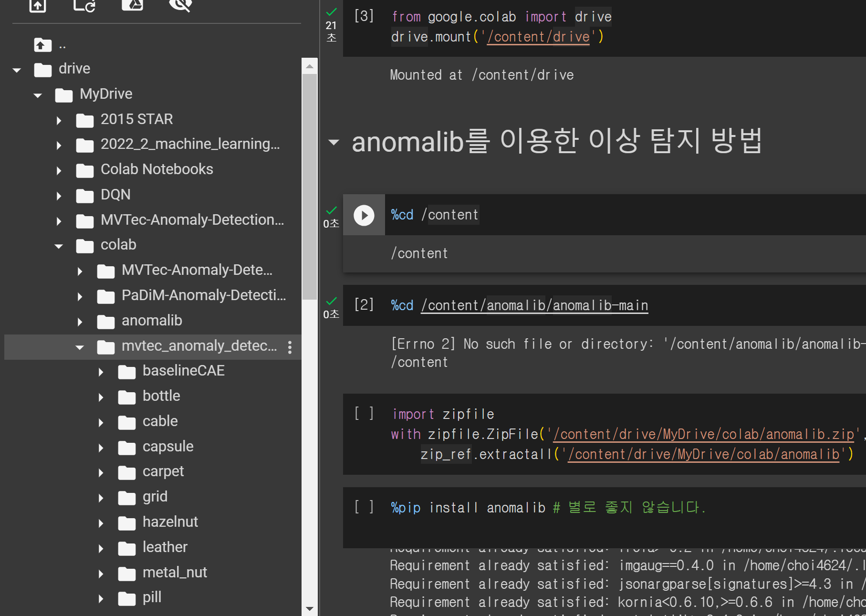Viewport: 866px width, 616px height.
Task: Expand the Colab Notebooks folder
Action: pos(59,171)
